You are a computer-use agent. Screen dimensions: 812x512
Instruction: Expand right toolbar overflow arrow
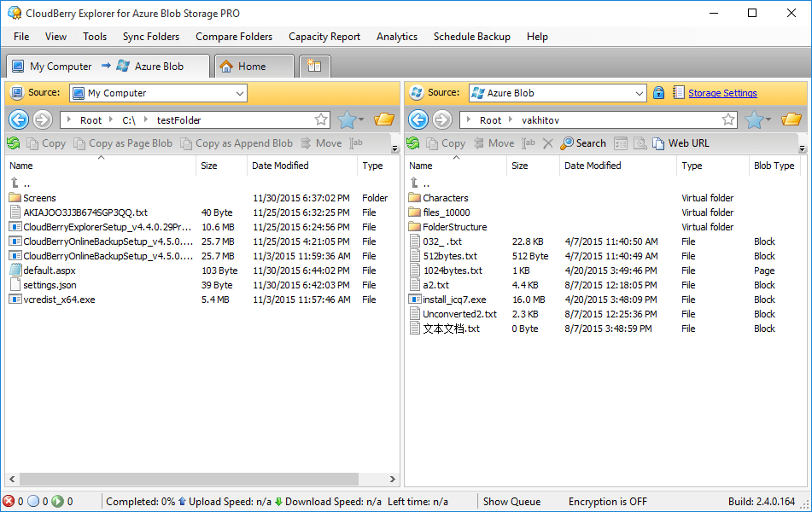tap(802, 149)
